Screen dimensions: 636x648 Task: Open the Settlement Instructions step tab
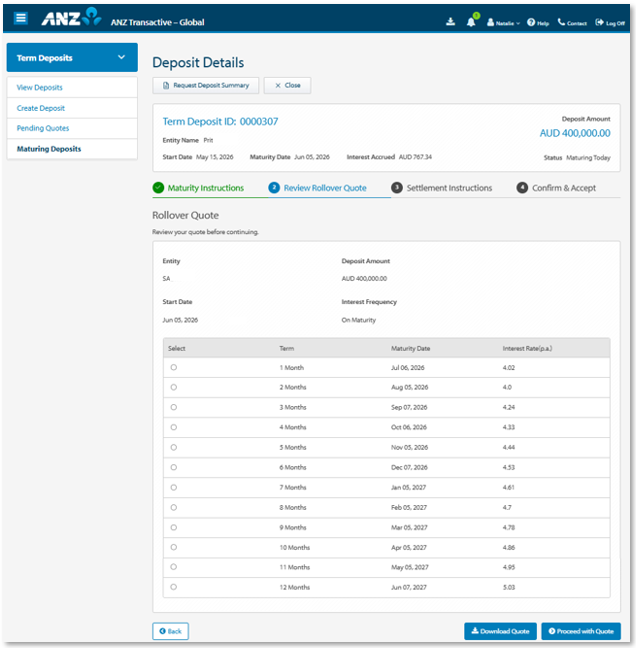coord(441,188)
